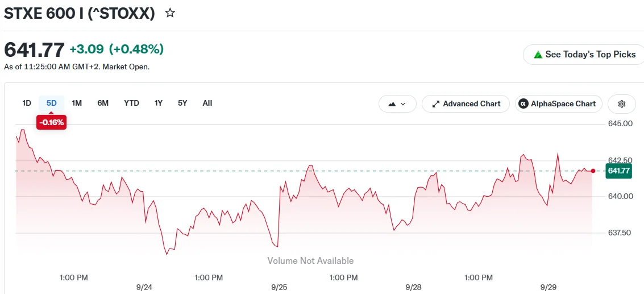Screen dimensions: 644x294
Task: Click the 641.77 current price label on axis
Action: click(618, 171)
